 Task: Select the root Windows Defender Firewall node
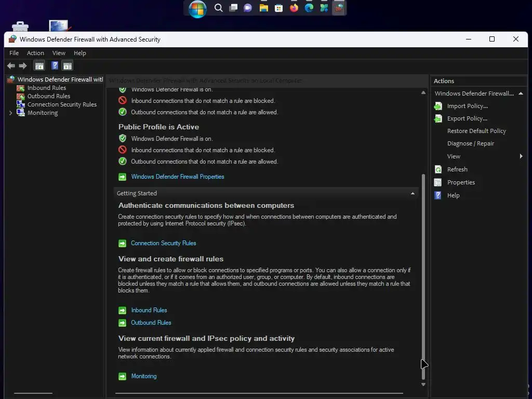tap(60, 79)
